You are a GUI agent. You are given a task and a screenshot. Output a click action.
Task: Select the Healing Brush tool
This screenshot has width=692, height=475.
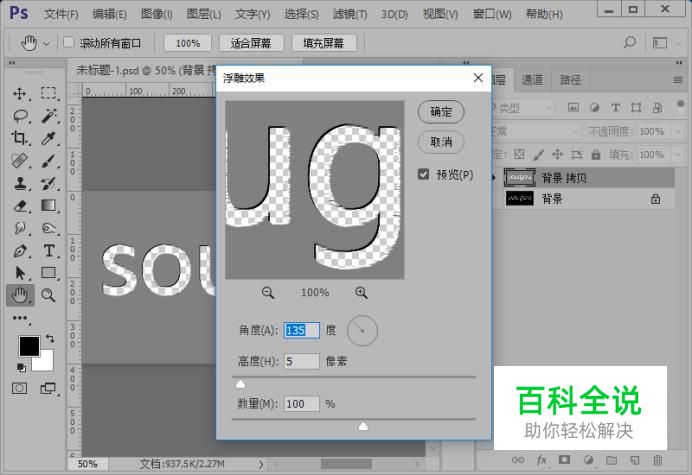click(20, 161)
